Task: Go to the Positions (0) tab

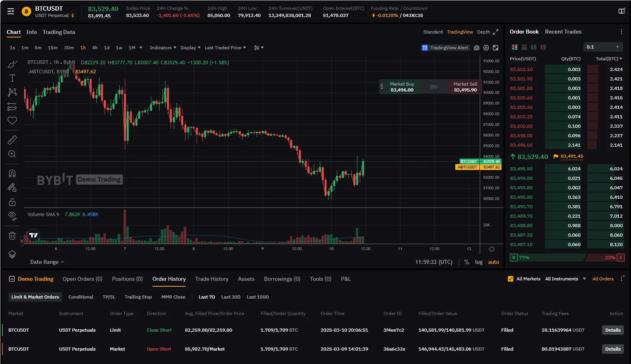Action: [128, 279]
